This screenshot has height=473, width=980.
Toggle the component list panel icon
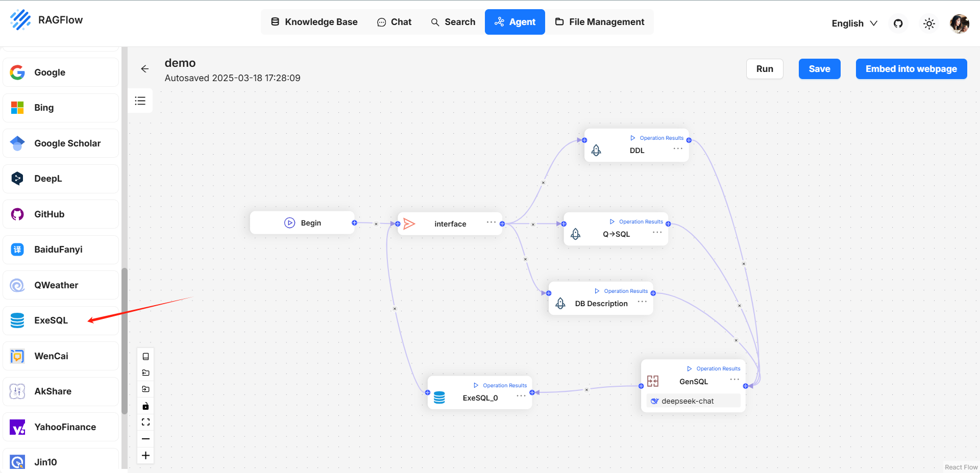140,101
